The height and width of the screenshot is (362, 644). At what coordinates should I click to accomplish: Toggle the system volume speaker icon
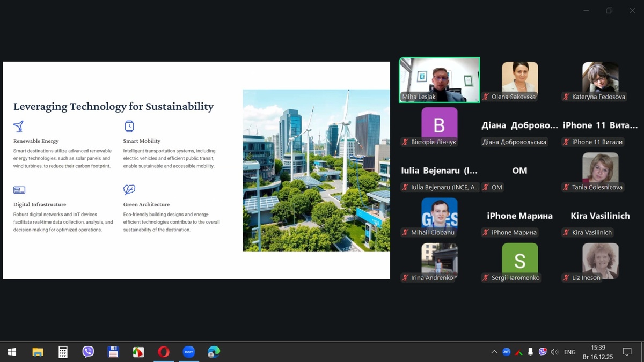tap(554, 352)
